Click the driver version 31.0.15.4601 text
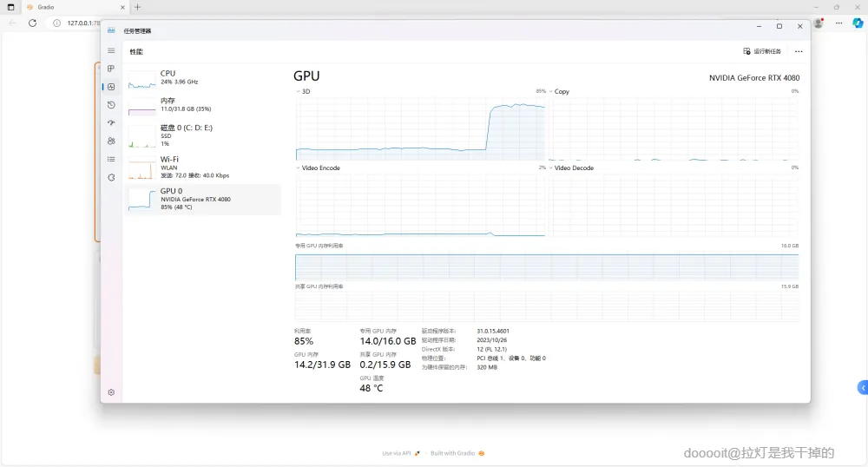The height and width of the screenshot is (467, 868). coord(493,331)
